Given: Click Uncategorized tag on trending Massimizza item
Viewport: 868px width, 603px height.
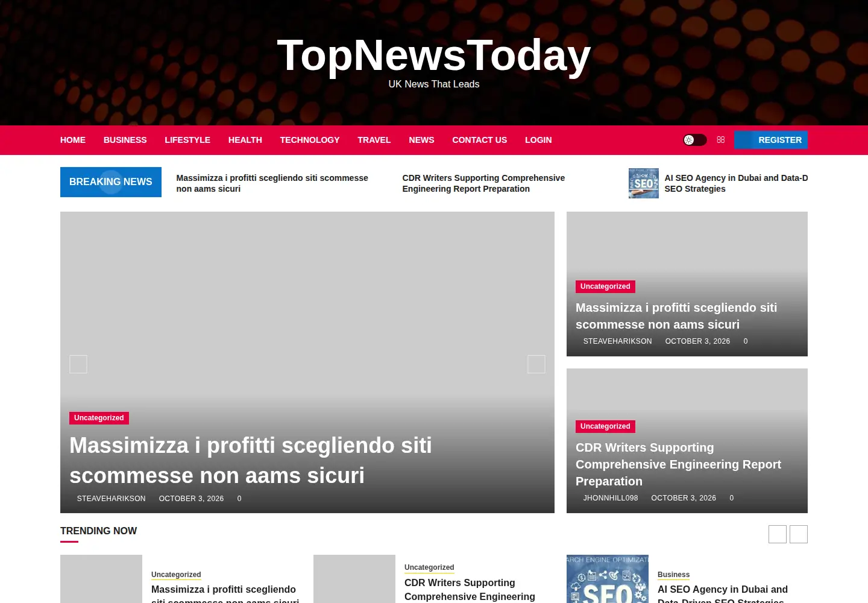Looking at the screenshot, I should coord(176,575).
